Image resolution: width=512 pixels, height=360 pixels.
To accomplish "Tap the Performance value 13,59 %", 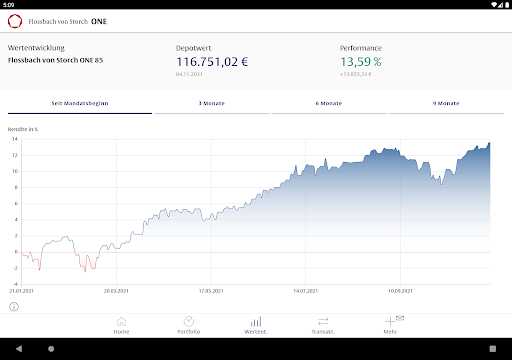I will point(361,62).
